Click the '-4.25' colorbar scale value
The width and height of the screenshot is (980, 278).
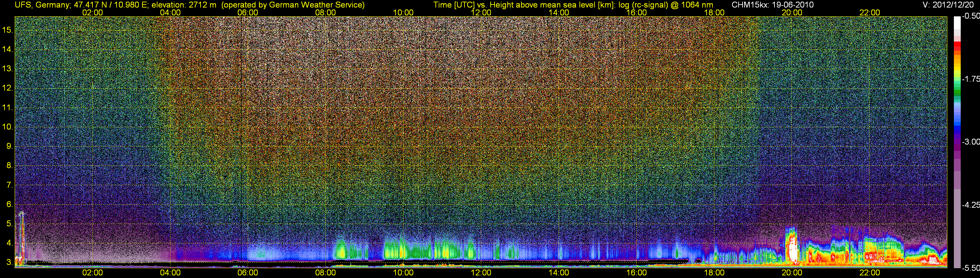(971, 205)
